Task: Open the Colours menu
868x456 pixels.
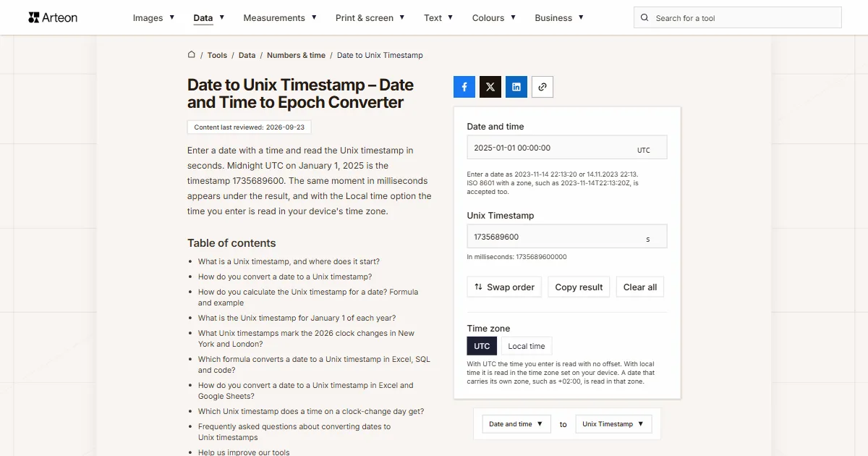Action: 494,18
